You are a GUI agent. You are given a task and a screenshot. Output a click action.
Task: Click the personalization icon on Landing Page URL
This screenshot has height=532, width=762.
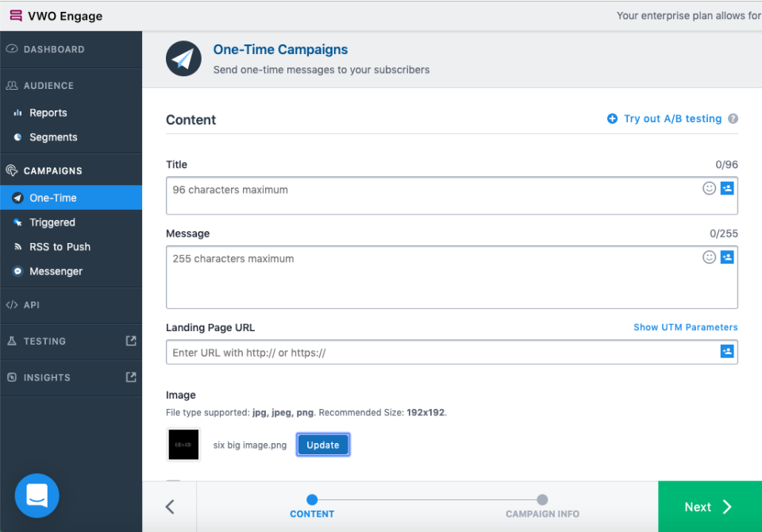tap(727, 351)
